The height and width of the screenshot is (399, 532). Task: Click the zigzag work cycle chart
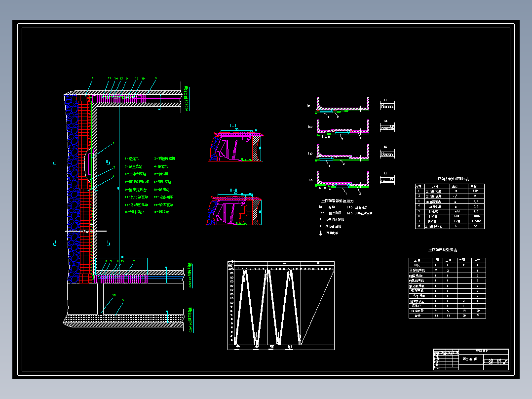pyautogui.click(x=281, y=305)
